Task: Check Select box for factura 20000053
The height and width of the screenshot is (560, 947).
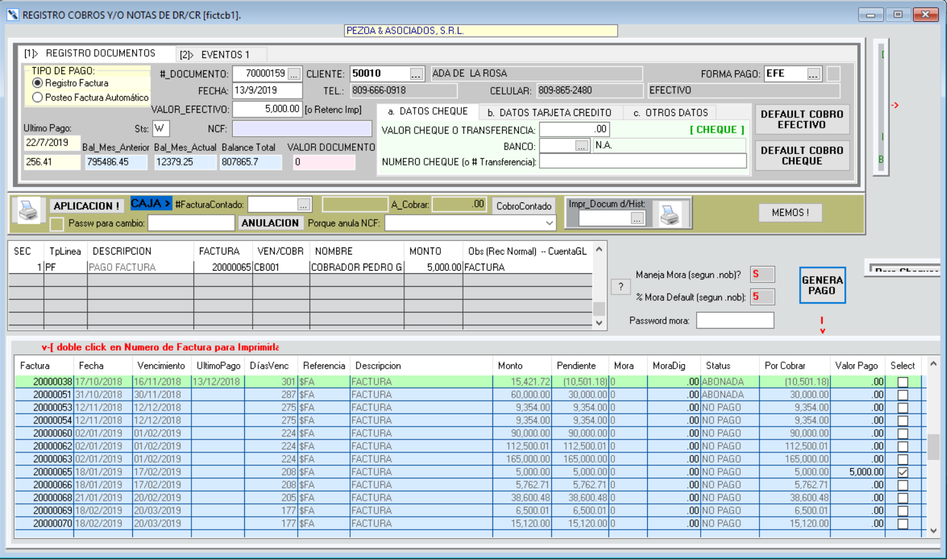Action: [x=903, y=408]
